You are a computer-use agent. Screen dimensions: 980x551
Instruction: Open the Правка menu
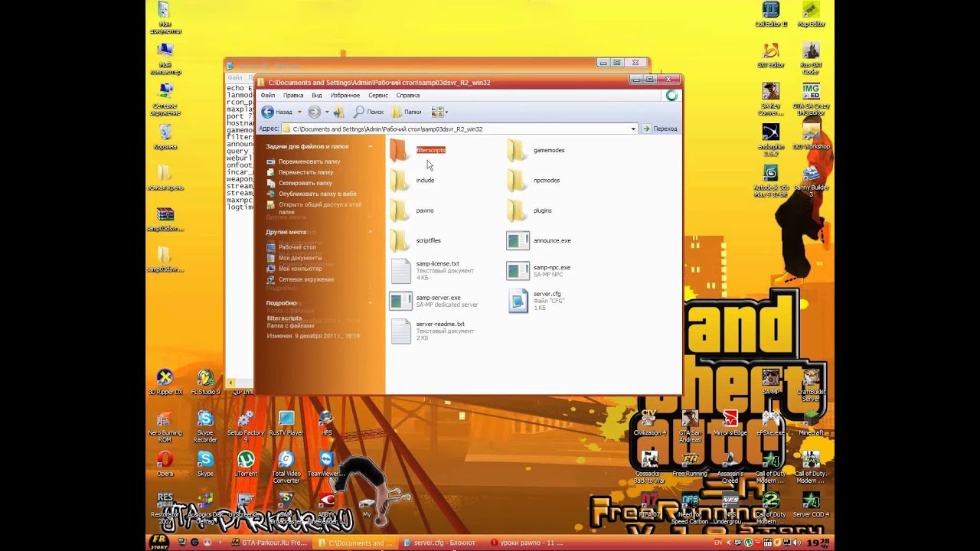click(x=293, y=96)
